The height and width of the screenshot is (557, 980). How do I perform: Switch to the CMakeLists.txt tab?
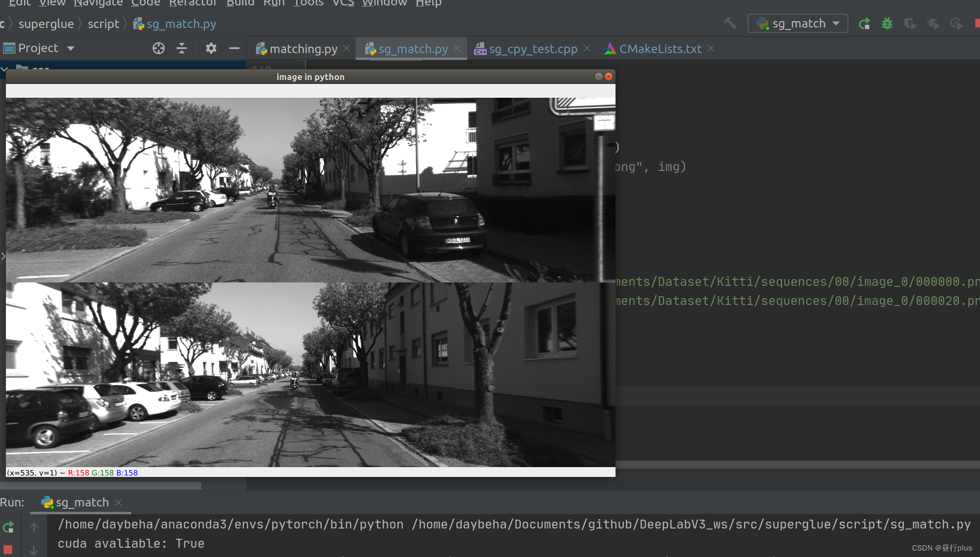pos(653,49)
